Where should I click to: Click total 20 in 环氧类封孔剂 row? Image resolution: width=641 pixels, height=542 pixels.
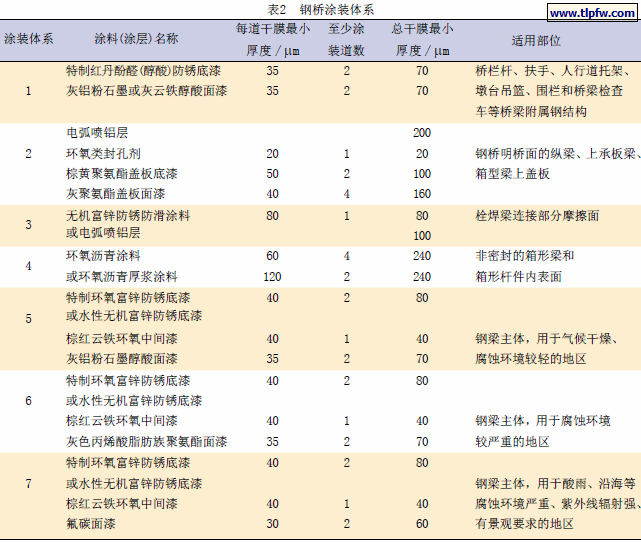tap(422, 154)
